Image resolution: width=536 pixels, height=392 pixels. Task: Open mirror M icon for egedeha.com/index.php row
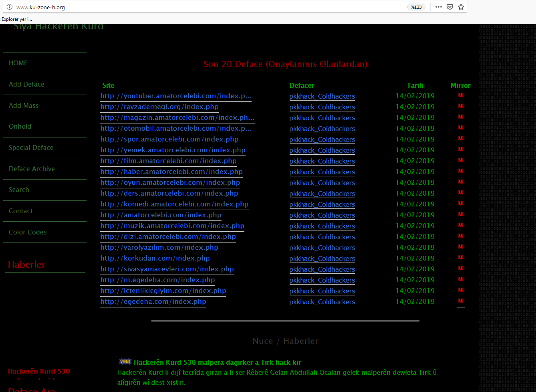460,301
